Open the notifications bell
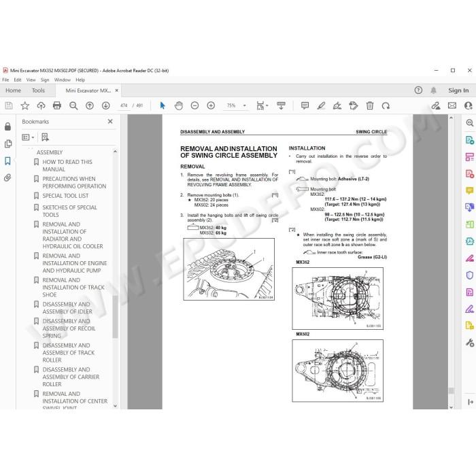This screenshot has width=476, height=476. pyautogui.click(x=434, y=90)
